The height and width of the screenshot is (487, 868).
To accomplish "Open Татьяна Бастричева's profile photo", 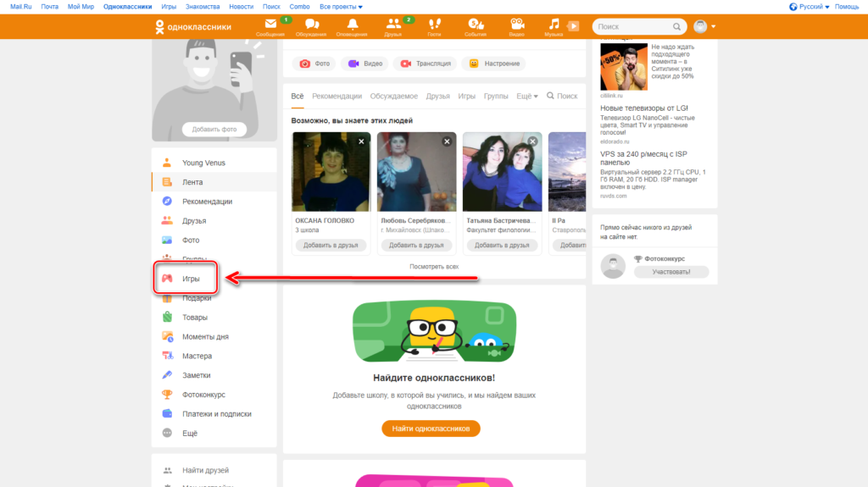I will (x=502, y=171).
